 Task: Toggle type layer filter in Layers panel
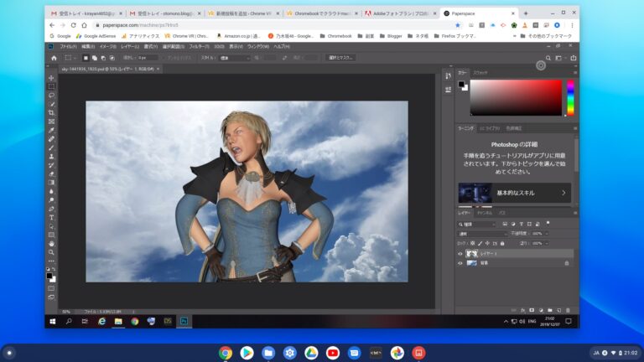tap(522, 224)
